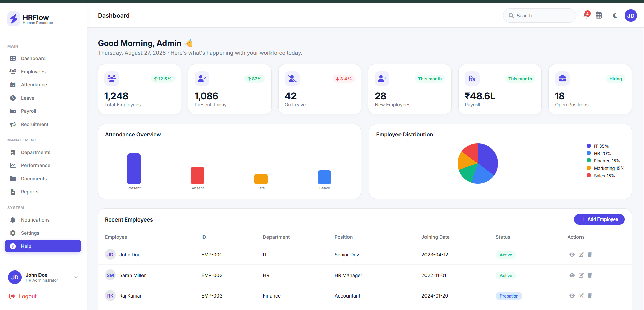Click the Probation status badge

[x=509, y=296]
